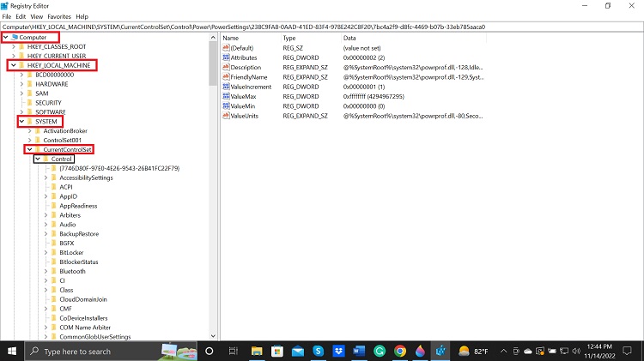The height and width of the screenshot is (361, 644).
Task: Select the FriendlyName string value icon
Action: (225, 77)
